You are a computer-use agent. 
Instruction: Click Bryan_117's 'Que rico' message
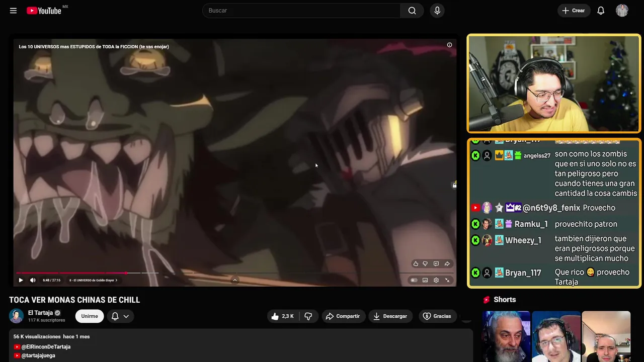click(x=592, y=277)
